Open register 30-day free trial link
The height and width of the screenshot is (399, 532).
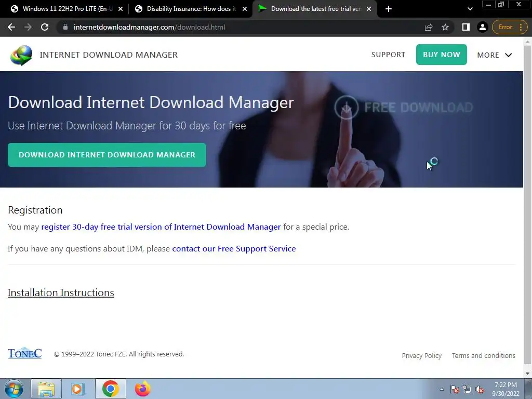point(161,227)
